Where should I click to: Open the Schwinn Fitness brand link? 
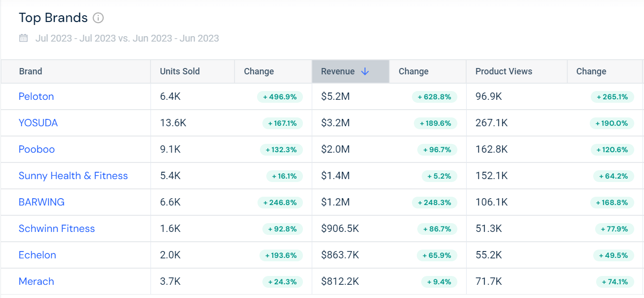point(57,229)
